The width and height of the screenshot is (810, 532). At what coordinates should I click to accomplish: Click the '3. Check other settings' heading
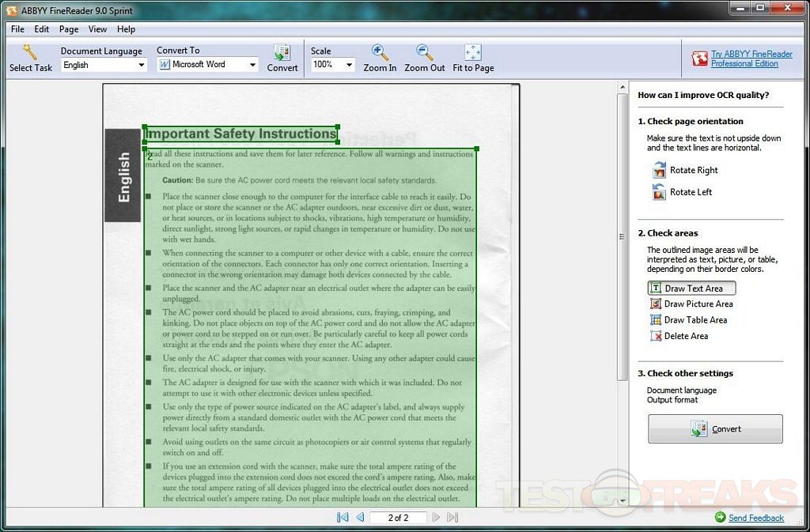click(685, 374)
